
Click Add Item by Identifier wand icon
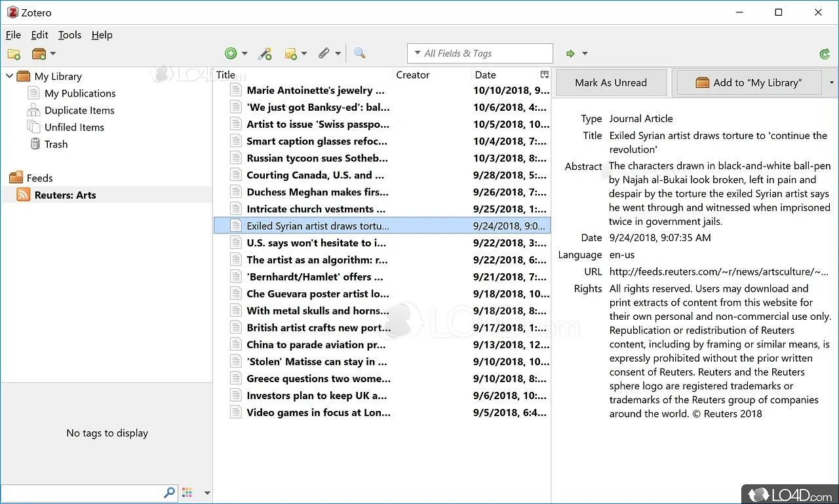tap(265, 54)
